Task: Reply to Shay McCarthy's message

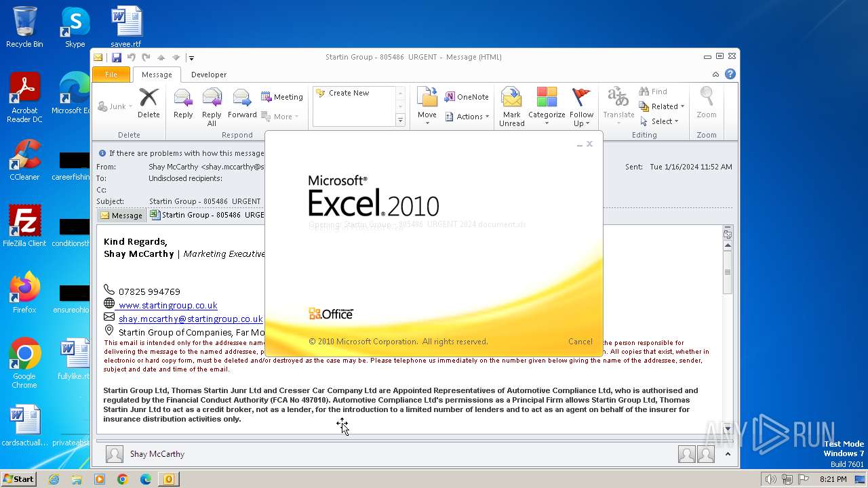Action: tap(183, 104)
